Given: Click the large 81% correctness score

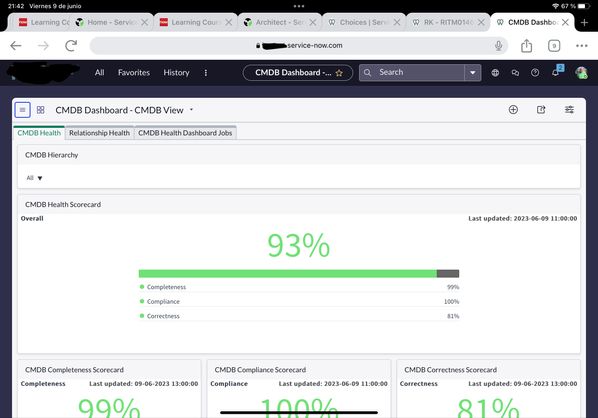Looking at the screenshot, I should (x=488, y=407).
